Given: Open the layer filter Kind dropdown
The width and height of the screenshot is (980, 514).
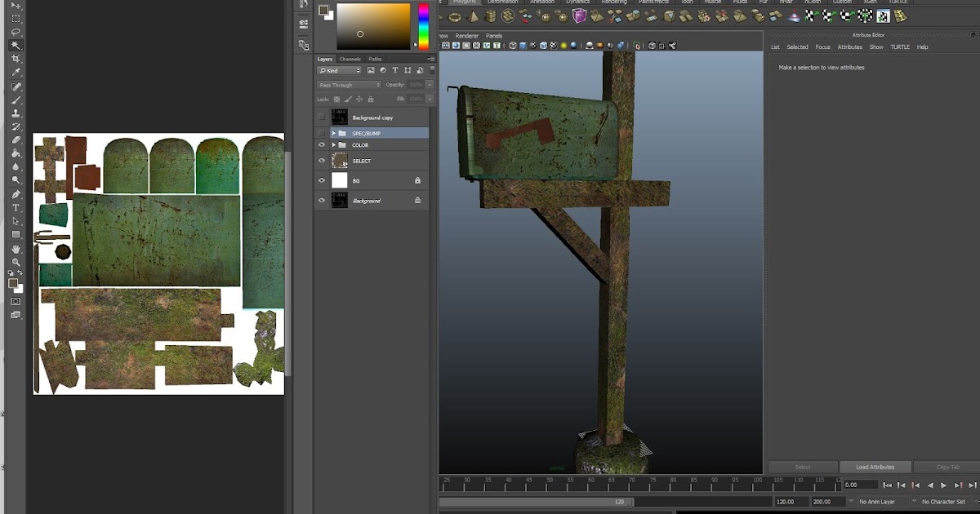Looking at the screenshot, I should pyautogui.click(x=339, y=71).
